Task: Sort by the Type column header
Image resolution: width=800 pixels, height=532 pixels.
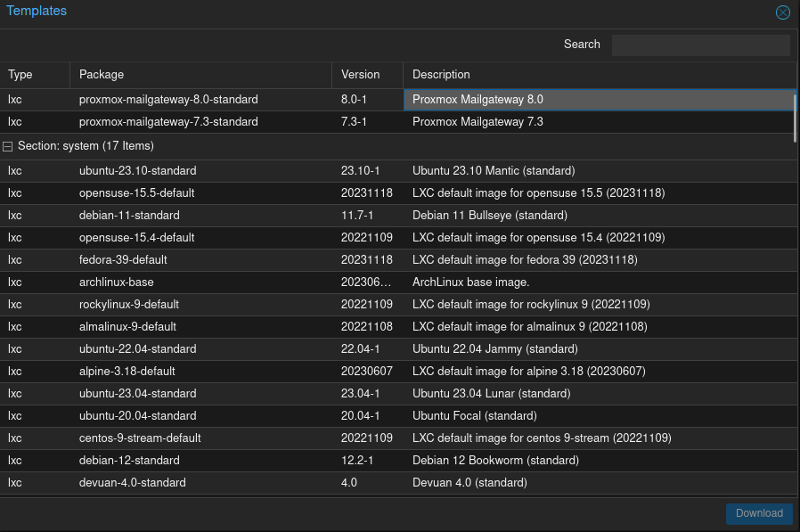Action: [x=35, y=75]
